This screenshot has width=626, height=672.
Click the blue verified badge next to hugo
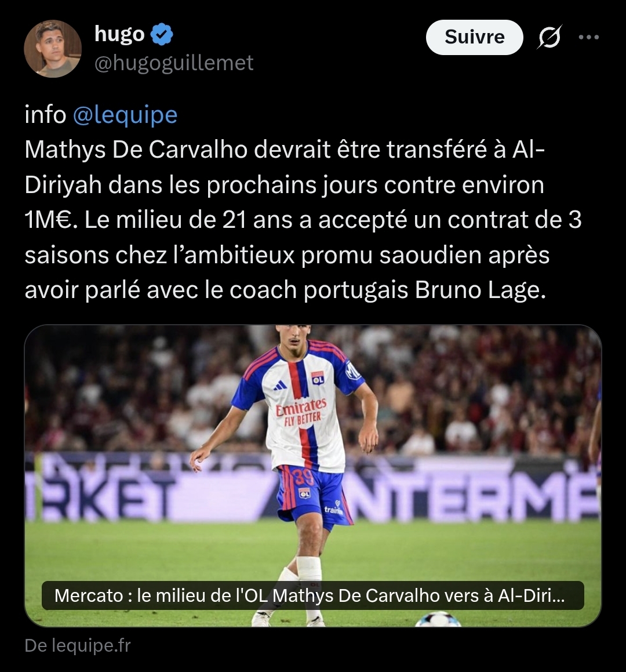[x=162, y=35]
